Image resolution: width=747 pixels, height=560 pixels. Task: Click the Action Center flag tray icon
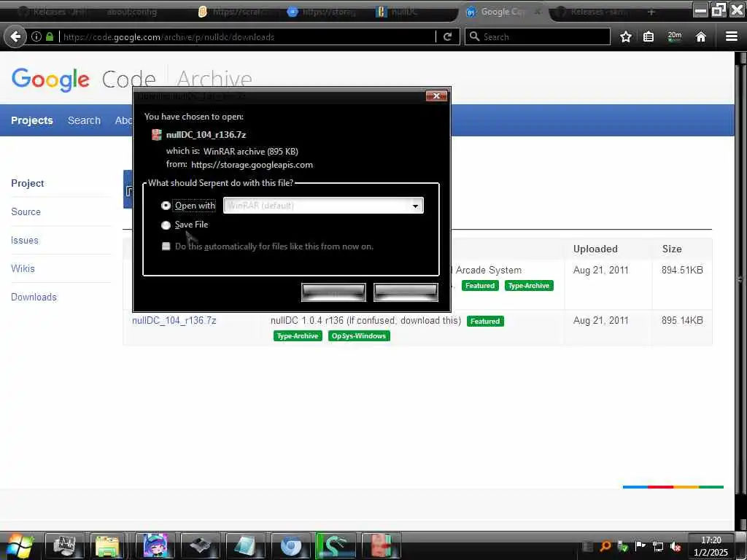click(x=640, y=546)
